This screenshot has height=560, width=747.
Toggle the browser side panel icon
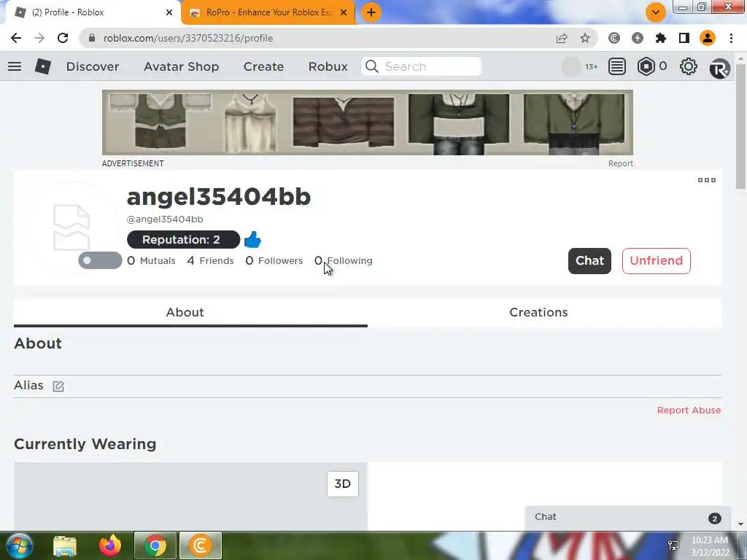point(684,38)
